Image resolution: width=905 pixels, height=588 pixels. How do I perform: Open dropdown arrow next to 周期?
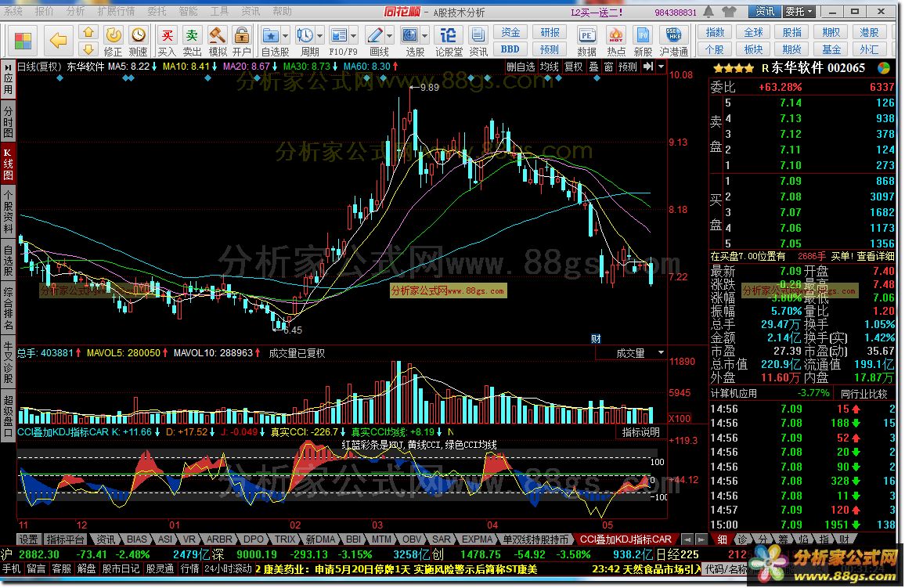tap(319, 36)
